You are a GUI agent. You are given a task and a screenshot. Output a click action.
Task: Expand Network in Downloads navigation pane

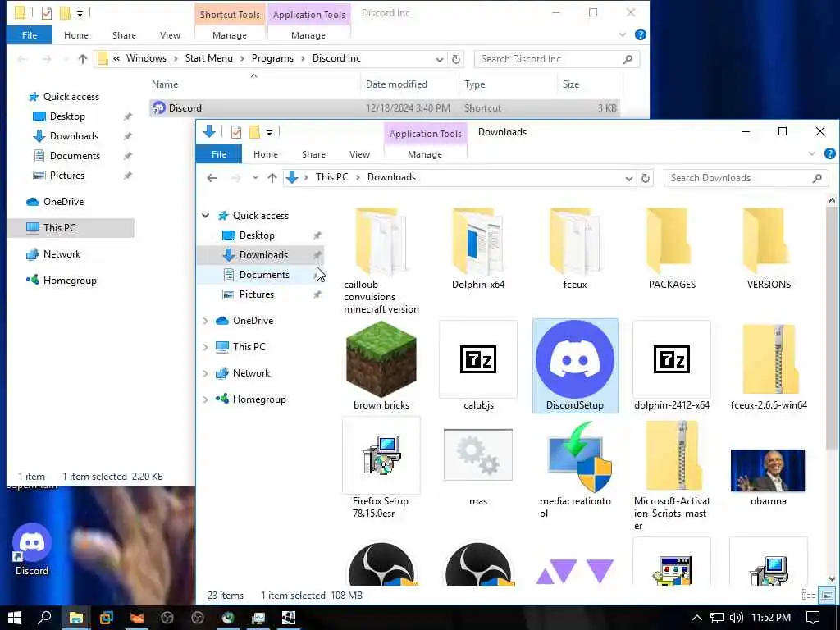point(205,373)
